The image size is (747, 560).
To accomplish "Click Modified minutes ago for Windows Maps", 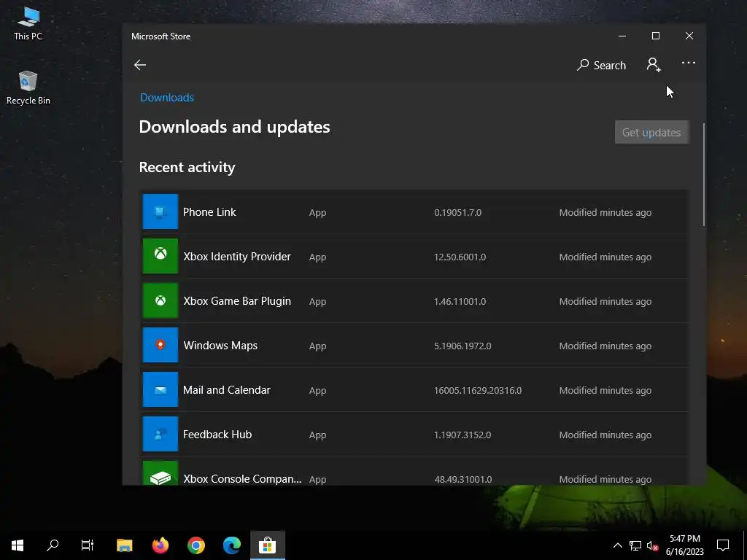I will [x=605, y=346].
